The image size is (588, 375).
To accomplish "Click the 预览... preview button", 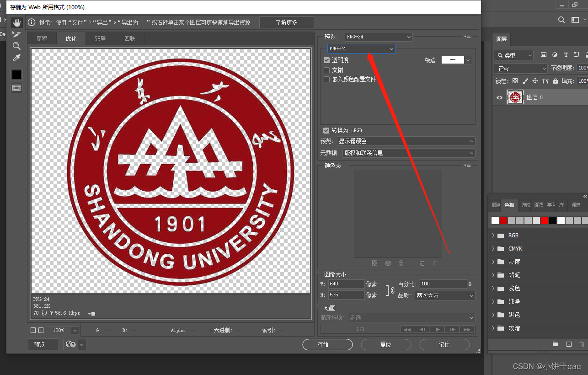I will click(x=43, y=344).
